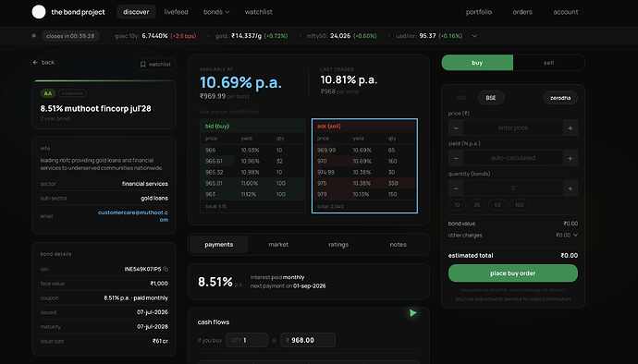638x364 pixels.
Task: Click the green play triangle in cash flows
Action: [x=413, y=313]
